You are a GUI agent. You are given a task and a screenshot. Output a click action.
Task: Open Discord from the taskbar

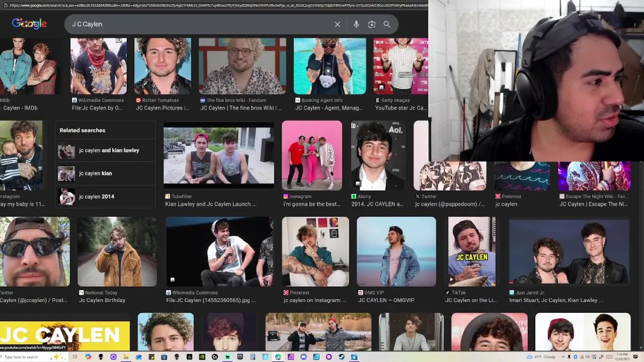(x=303, y=357)
